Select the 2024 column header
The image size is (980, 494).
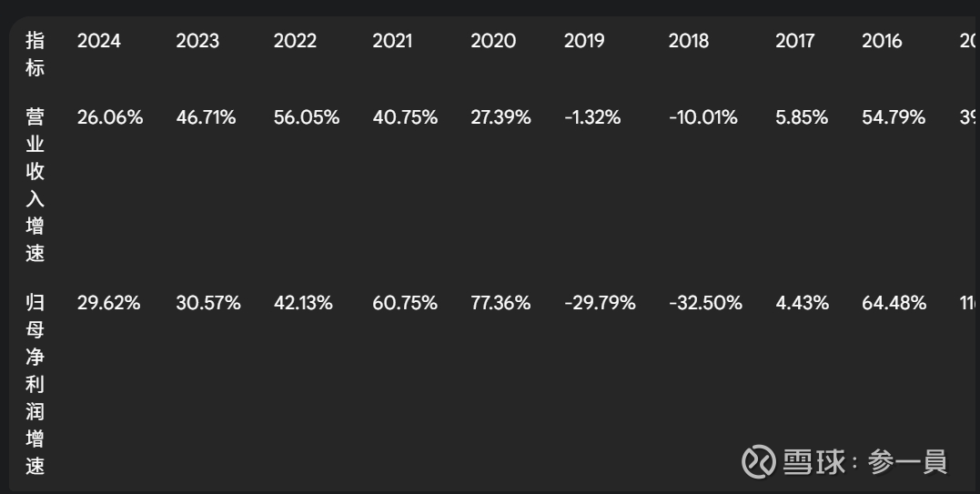click(99, 41)
